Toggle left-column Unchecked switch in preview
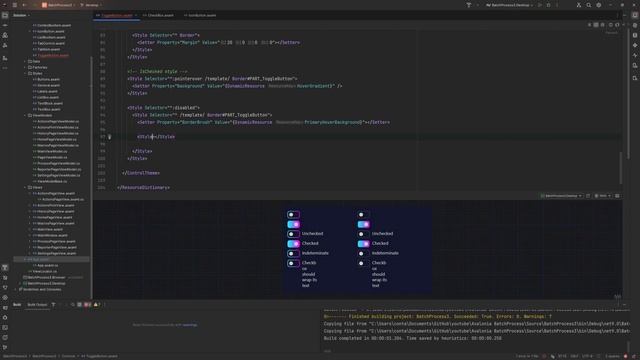The image size is (640, 360). (293, 234)
